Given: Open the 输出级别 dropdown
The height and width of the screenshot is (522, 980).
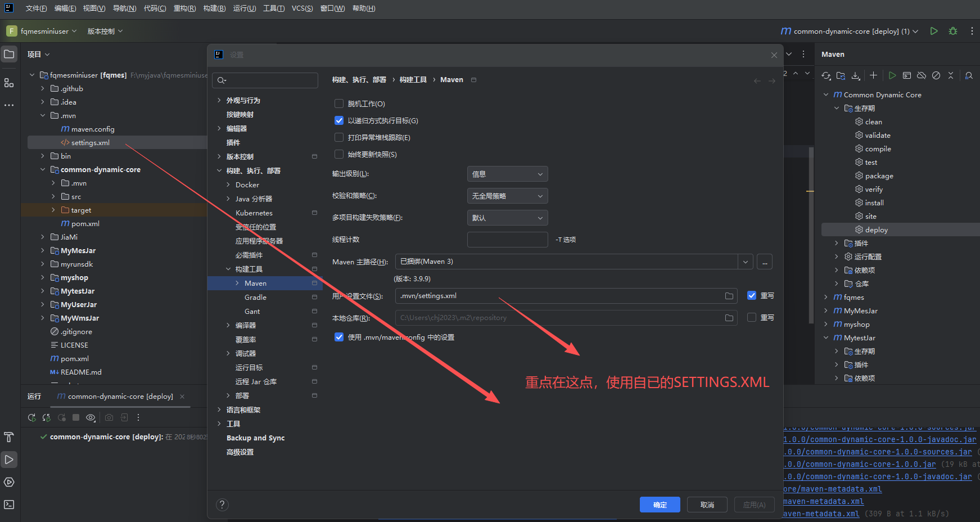Looking at the screenshot, I should point(507,174).
